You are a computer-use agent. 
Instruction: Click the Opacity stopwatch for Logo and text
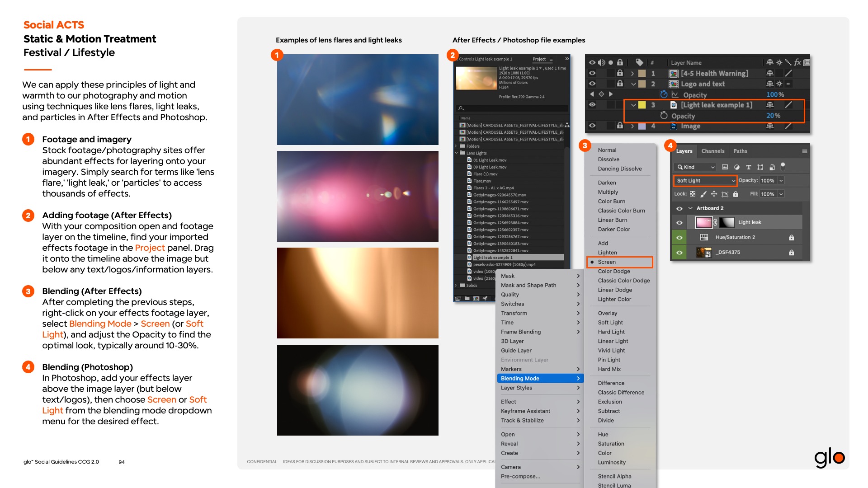point(664,94)
